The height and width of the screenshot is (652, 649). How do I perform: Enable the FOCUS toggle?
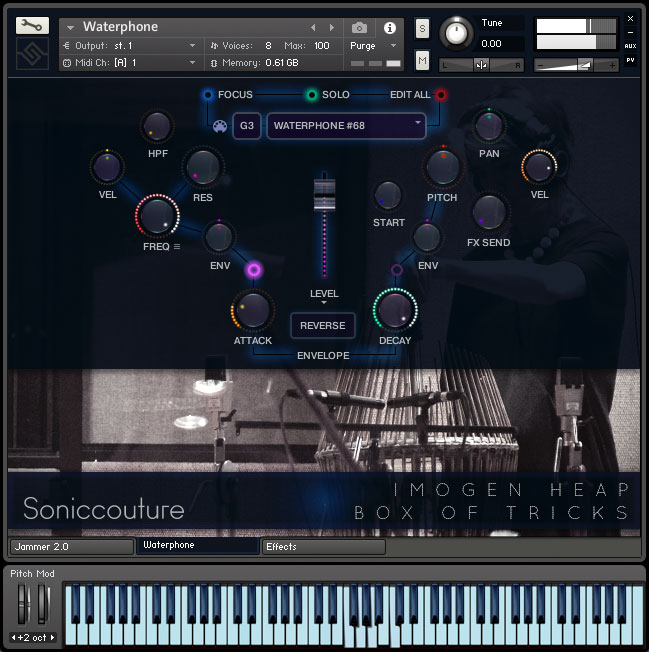(207, 95)
